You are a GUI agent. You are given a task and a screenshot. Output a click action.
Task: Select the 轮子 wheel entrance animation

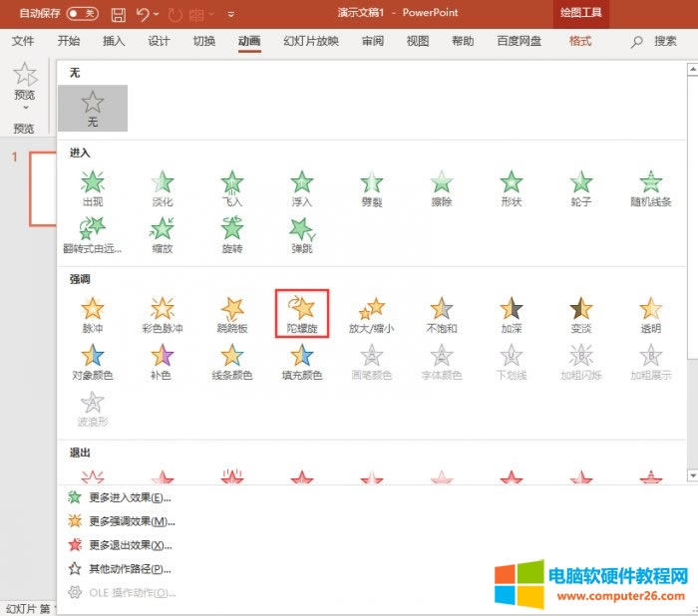point(580,188)
